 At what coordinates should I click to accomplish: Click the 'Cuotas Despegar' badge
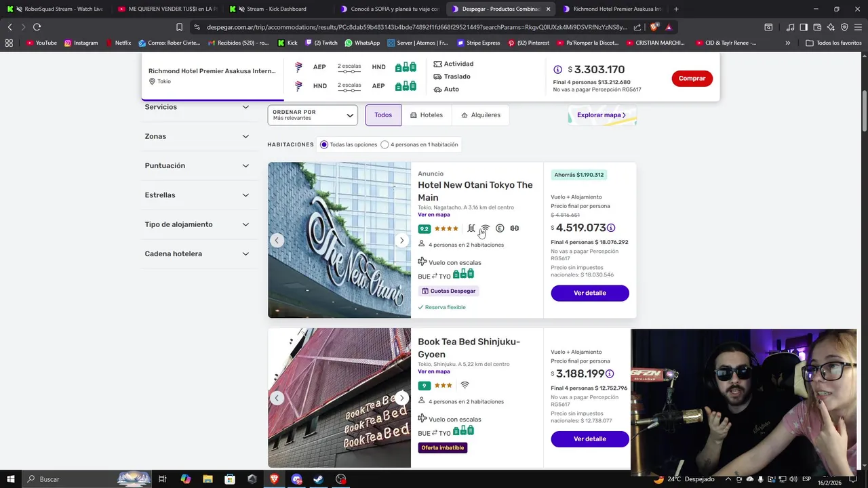449,291
